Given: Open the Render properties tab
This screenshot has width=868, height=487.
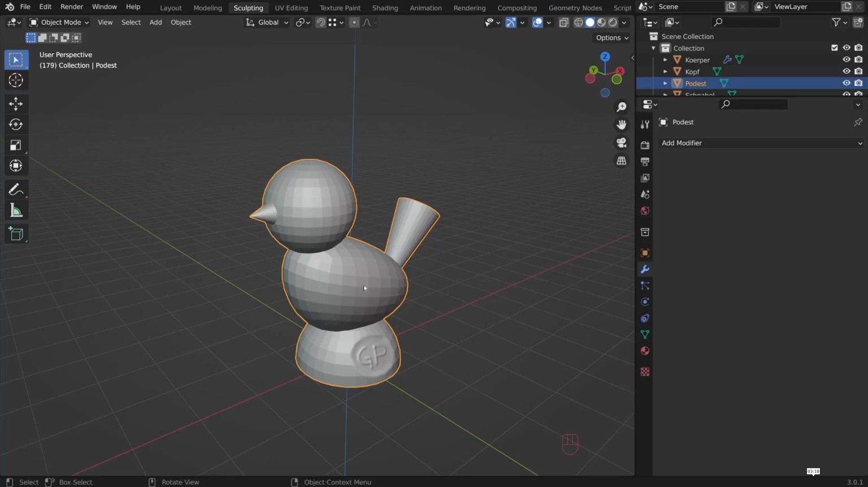Looking at the screenshot, I should pos(645,145).
